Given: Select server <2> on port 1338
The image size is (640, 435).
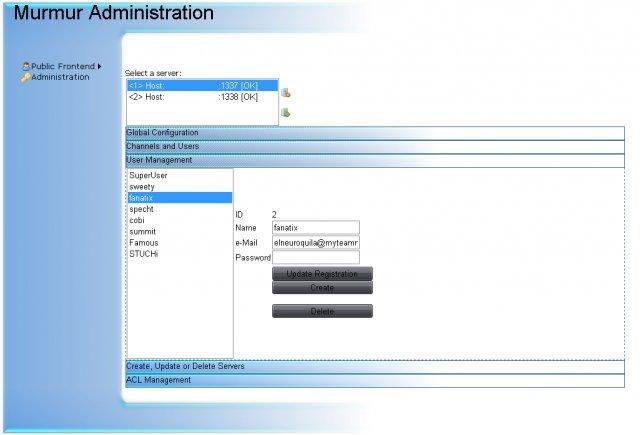Looking at the screenshot, I should (x=202, y=97).
